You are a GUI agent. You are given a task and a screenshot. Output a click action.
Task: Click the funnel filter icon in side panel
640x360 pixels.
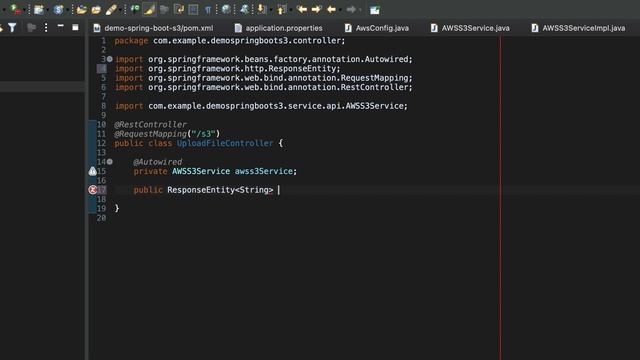coord(12,27)
